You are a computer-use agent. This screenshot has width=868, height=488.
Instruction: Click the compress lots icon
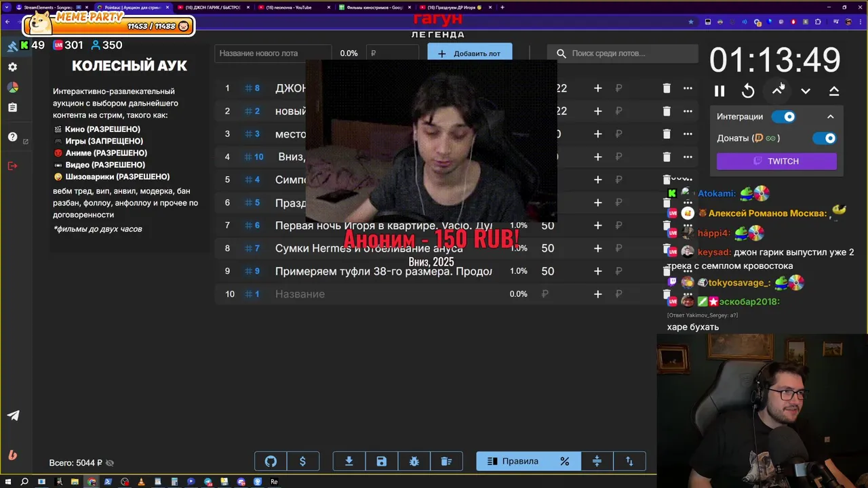pos(597,462)
